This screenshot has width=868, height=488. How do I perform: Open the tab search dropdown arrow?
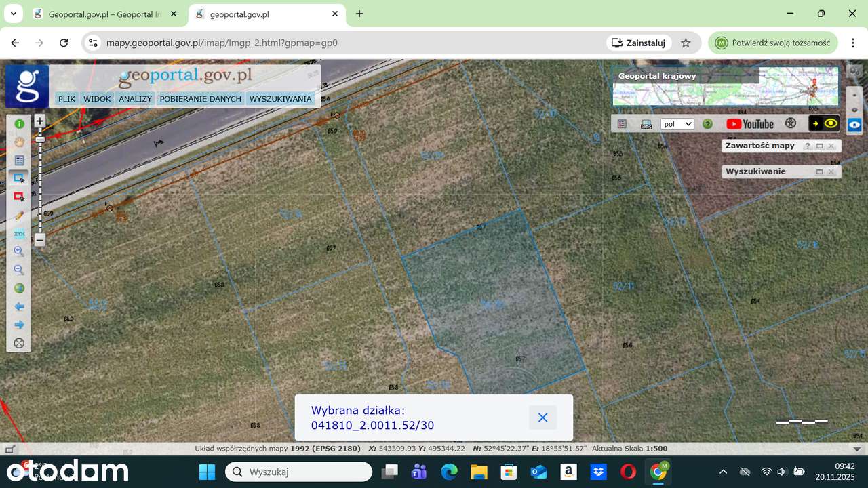coord(13,14)
